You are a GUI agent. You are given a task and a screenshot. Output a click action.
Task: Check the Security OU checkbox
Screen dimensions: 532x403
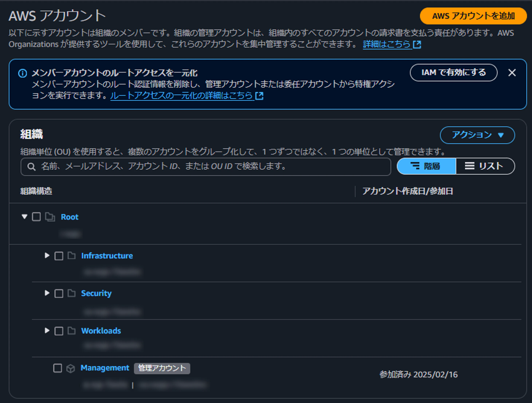point(59,293)
